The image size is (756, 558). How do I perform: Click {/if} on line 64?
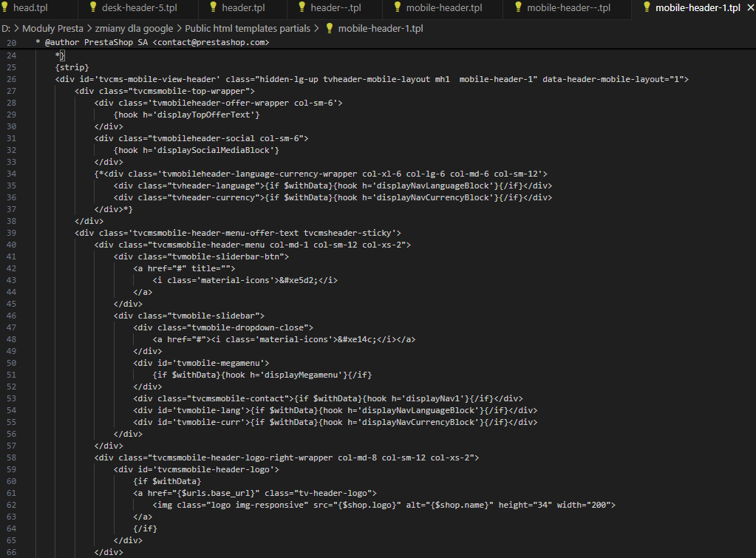pyautogui.click(x=145, y=528)
